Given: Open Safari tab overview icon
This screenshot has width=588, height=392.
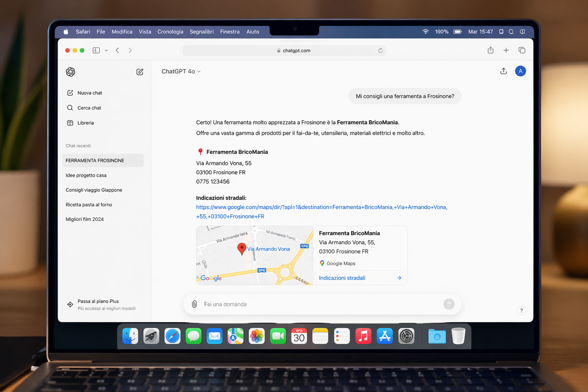Looking at the screenshot, I should click(x=522, y=51).
